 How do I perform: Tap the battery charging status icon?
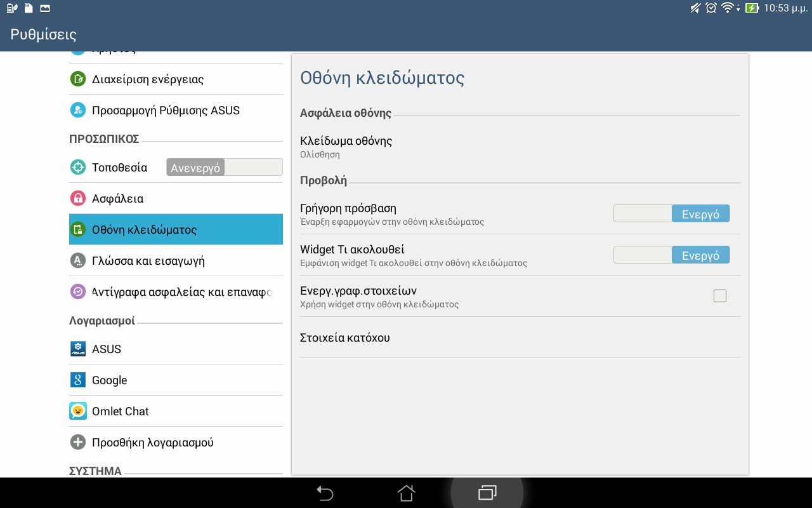pos(752,8)
